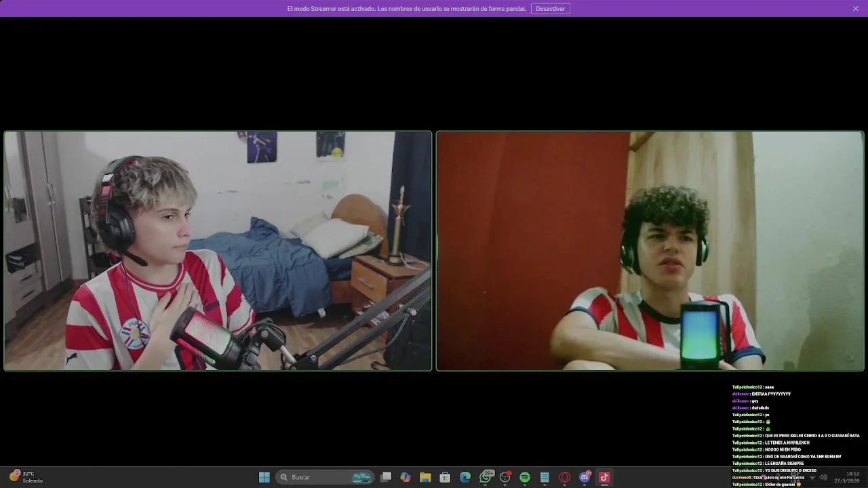The height and width of the screenshot is (488, 868).
Task: Click chat message "LE ENGAÑA SIEMPRE"
Action: tap(785, 464)
